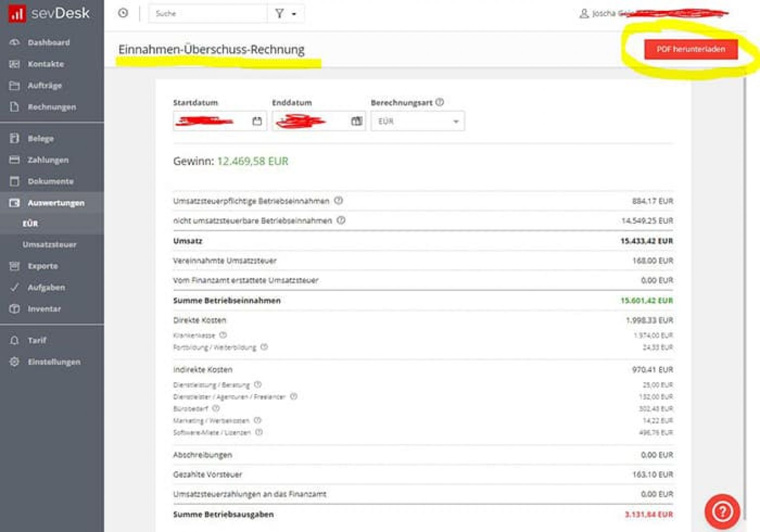The height and width of the screenshot is (532, 760).
Task: Click the sevDesk logo icon
Action: (x=17, y=13)
